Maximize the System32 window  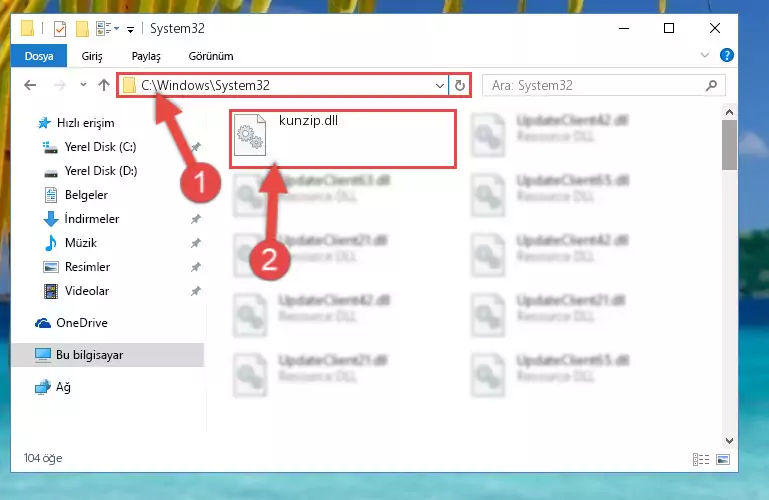(669, 28)
